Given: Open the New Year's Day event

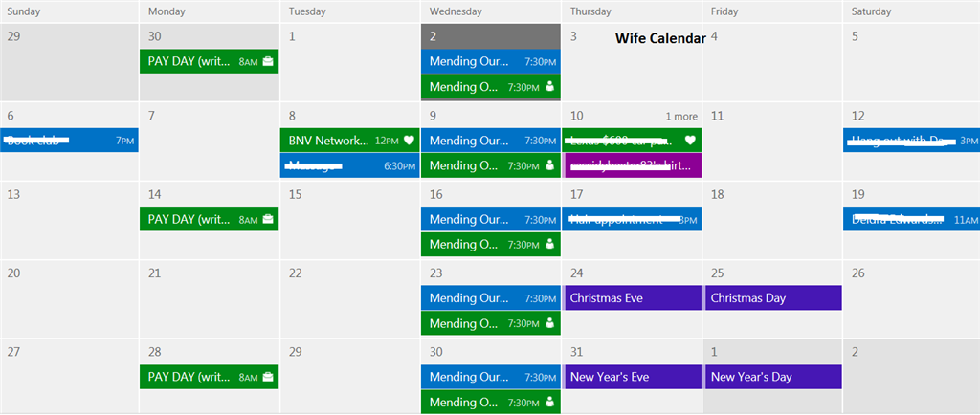Looking at the screenshot, I should [772, 377].
